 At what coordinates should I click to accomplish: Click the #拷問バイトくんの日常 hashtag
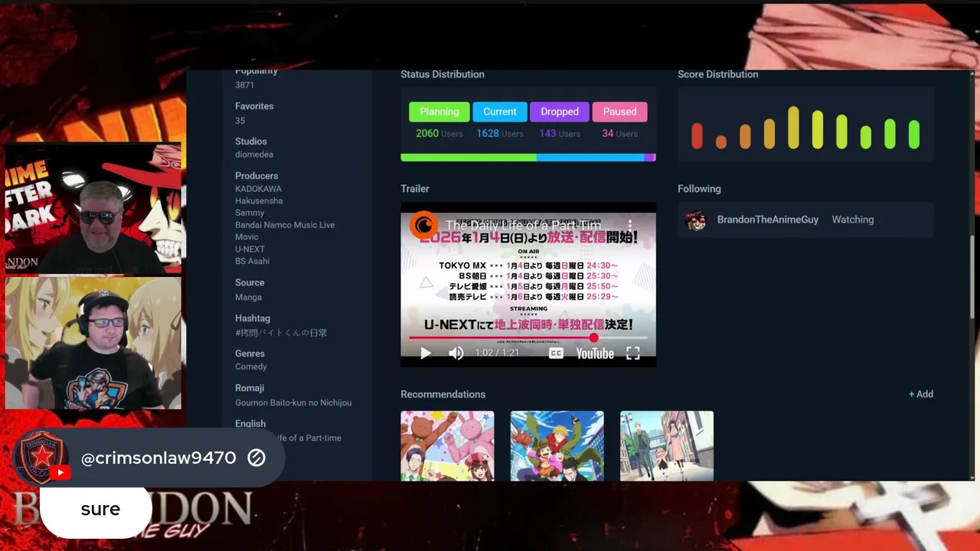(x=281, y=333)
